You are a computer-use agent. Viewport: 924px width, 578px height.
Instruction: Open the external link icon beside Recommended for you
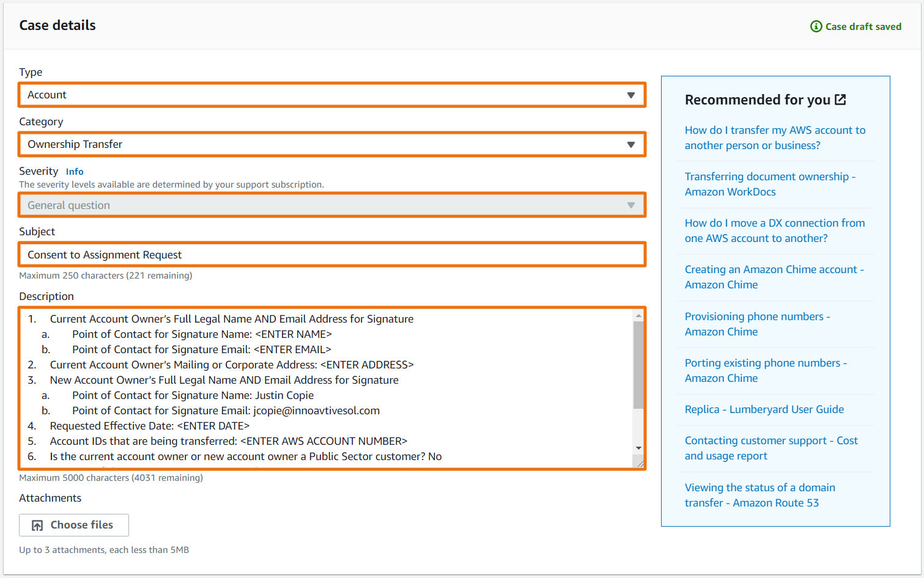tap(840, 100)
